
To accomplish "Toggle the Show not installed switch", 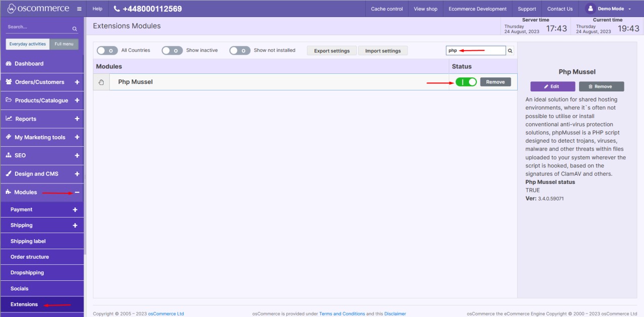I will [239, 50].
